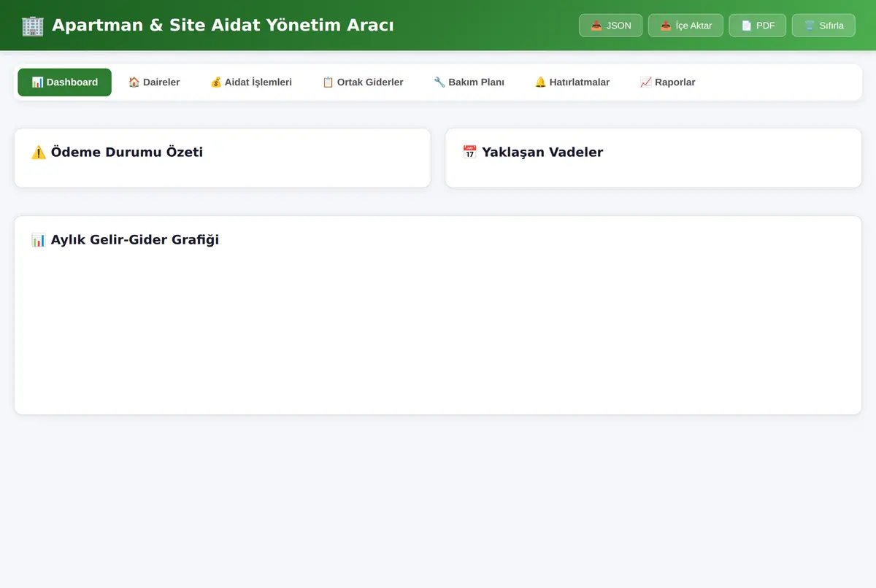Click the Aylık Gelir-Gider Grafiği heading
Viewport: 876px width, 588px height.
tap(135, 240)
